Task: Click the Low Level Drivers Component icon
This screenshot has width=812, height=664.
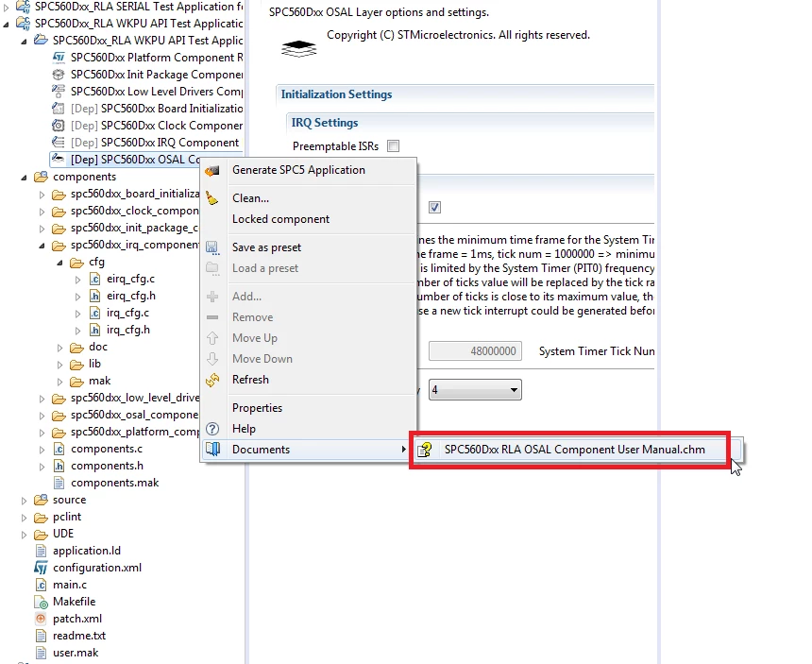Action: point(59,92)
